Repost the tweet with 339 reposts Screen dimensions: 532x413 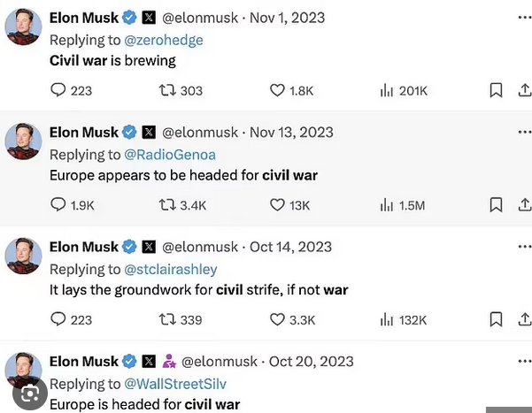(x=166, y=319)
